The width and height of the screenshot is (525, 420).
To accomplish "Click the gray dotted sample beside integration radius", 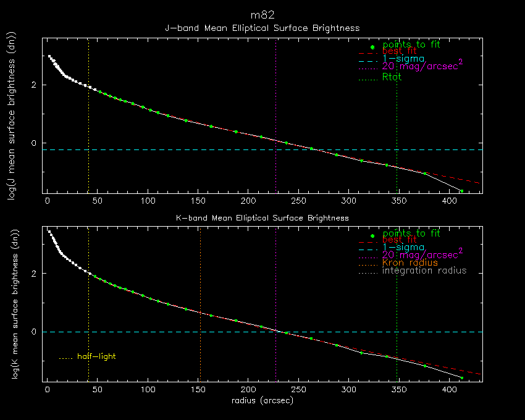I will 368,272.
